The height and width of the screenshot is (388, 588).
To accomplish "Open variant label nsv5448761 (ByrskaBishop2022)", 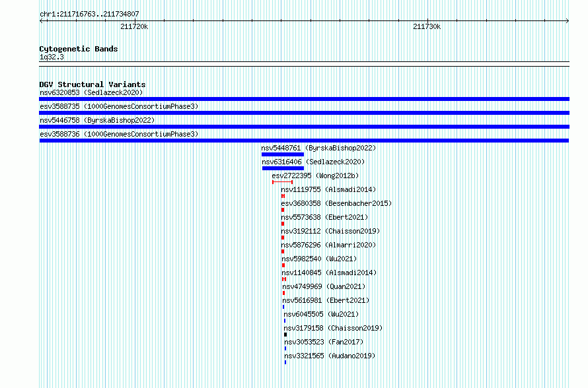I will pos(318,148).
